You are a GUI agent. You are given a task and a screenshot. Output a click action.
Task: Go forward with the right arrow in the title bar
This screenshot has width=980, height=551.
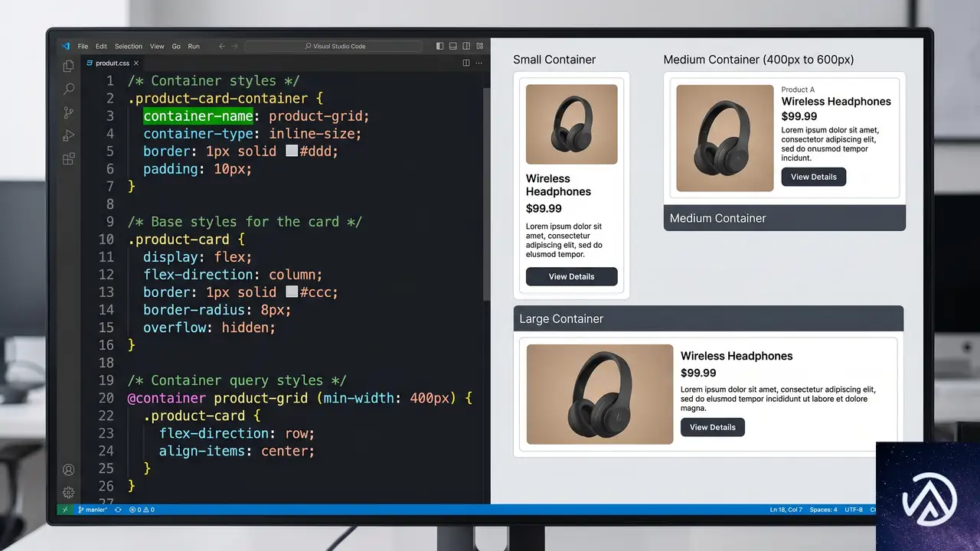235,46
